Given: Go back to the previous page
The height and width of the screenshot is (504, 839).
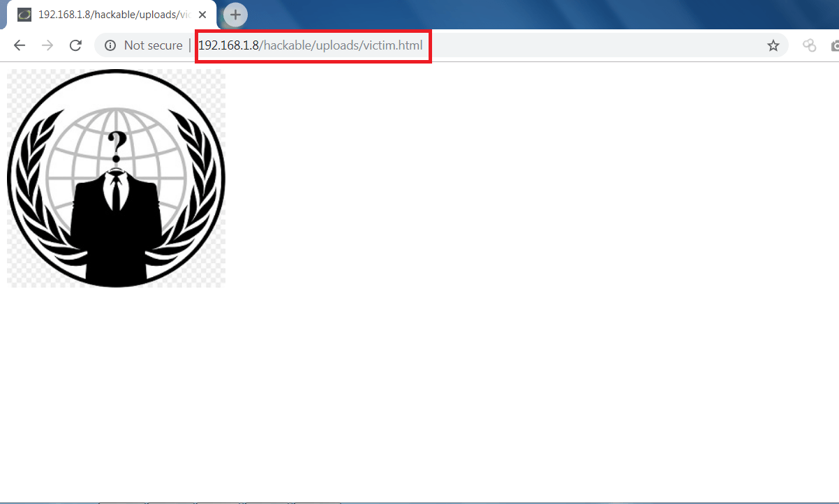Looking at the screenshot, I should tap(20, 45).
